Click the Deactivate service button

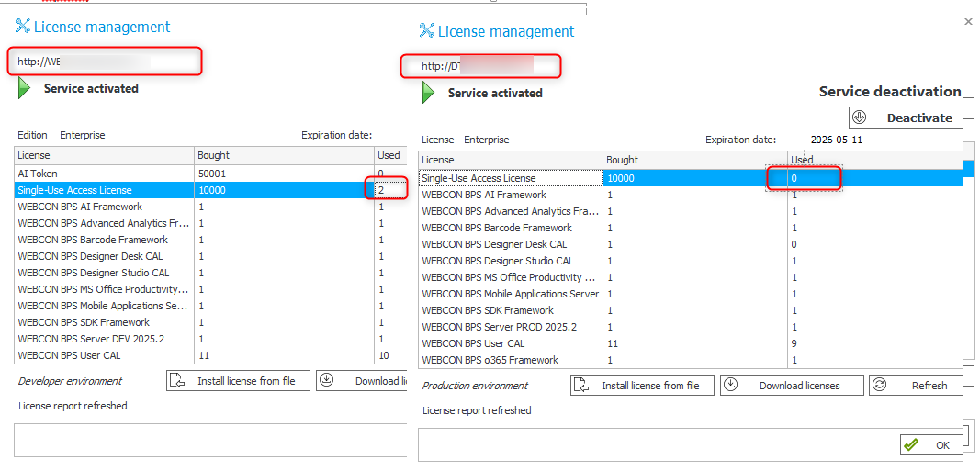click(905, 118)
